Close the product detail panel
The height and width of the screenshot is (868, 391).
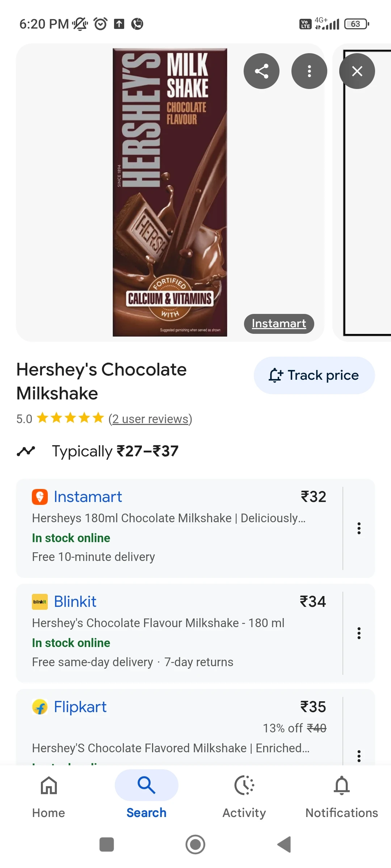click(x=357, y=71)
